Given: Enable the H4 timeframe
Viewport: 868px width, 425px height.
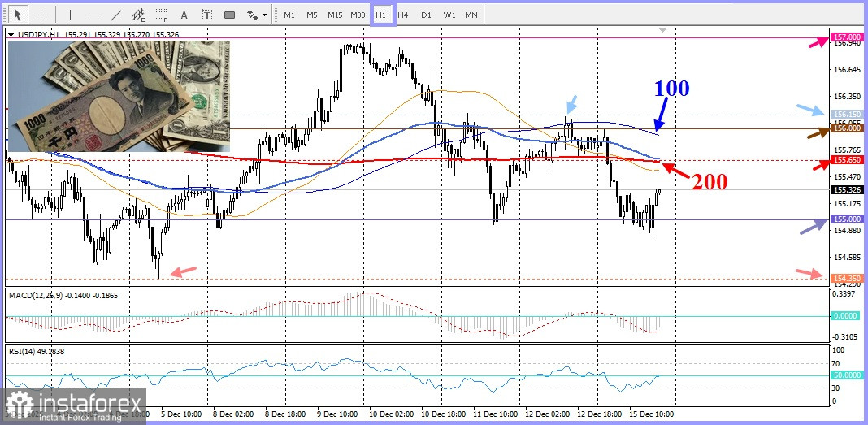Looking at the screenshot, I should coord(403,15).
